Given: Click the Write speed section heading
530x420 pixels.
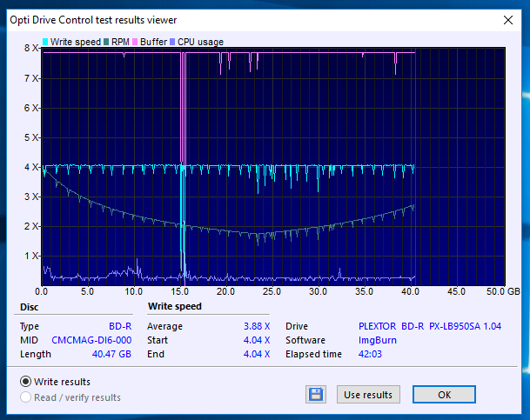Looking at the screenshot, I should [x=175, y=306].
